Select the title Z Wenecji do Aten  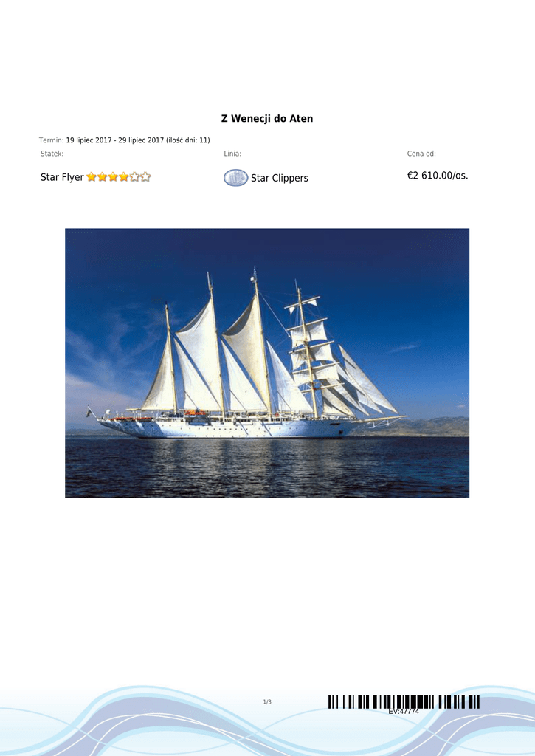pos(267,119)
